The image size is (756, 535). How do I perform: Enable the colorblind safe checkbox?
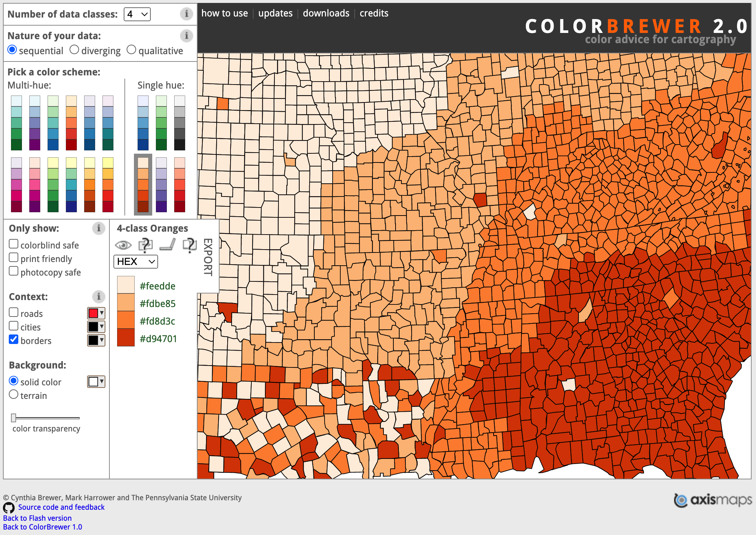click(x=14, y=244)
